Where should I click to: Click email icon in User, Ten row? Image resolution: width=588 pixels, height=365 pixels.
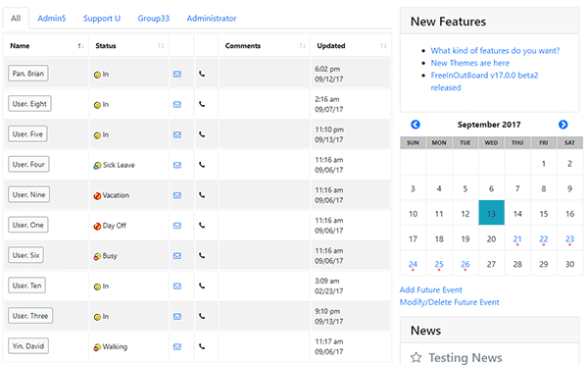click(177, 287)
